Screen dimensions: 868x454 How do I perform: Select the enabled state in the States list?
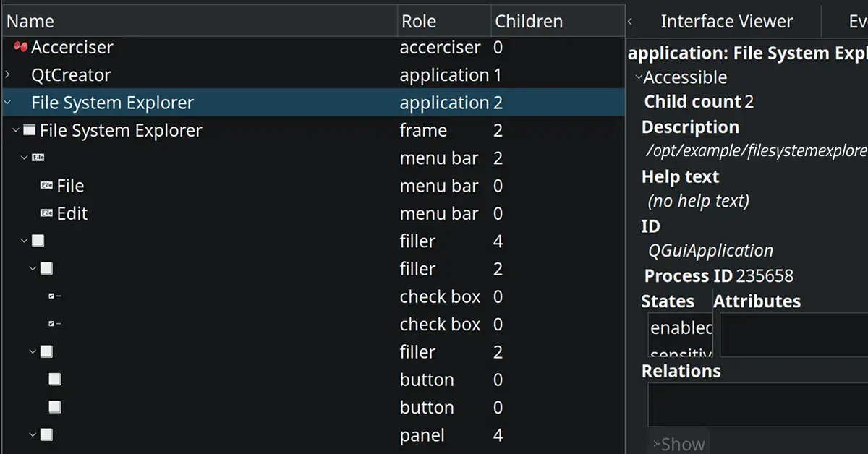tap(680, 328)
